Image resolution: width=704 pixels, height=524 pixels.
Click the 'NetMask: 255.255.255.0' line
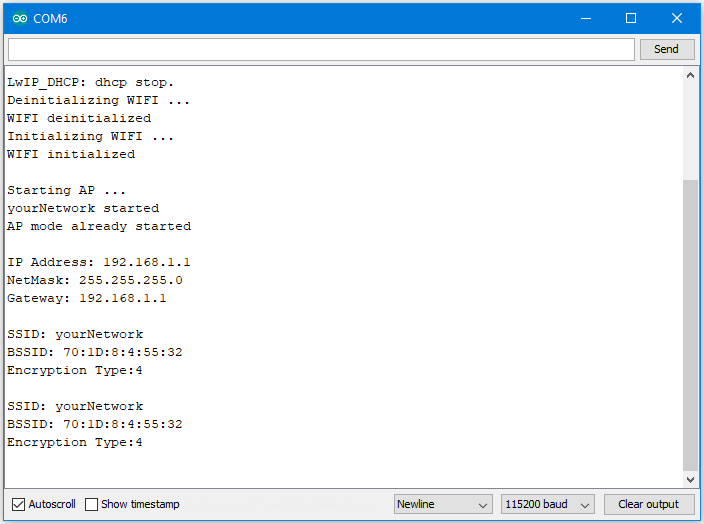point(95,280)
